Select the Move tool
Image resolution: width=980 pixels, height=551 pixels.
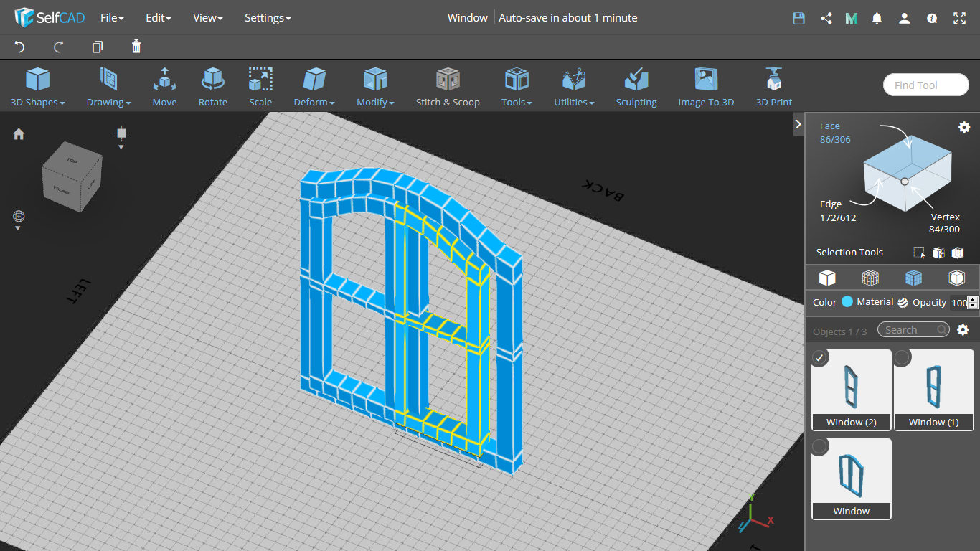[x=164, y=87]
